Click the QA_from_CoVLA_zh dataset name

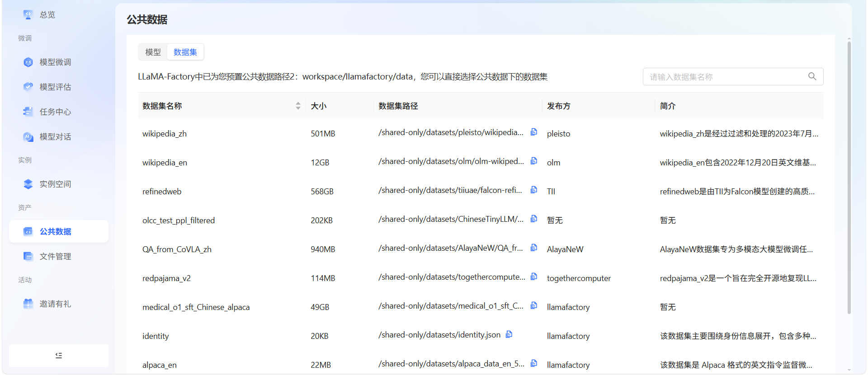[x=177, y=249]
